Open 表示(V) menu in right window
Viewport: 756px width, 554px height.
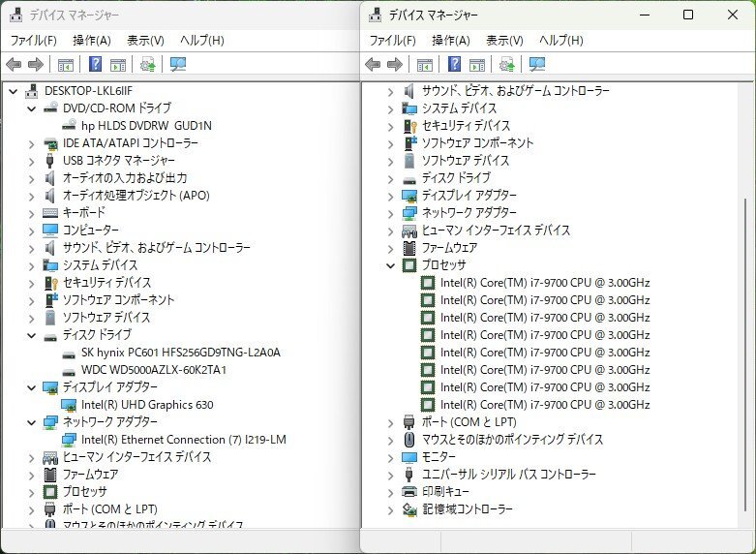pos(504,41)
